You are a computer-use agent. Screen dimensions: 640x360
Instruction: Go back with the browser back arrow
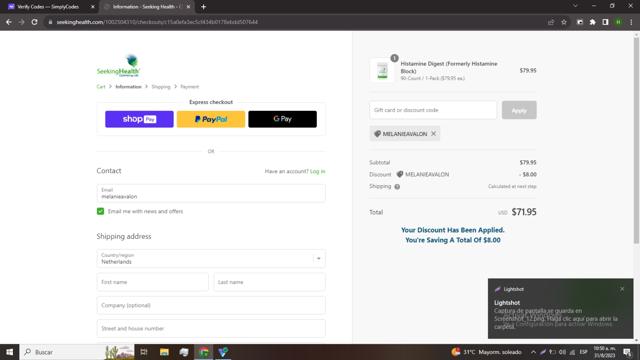9,22
